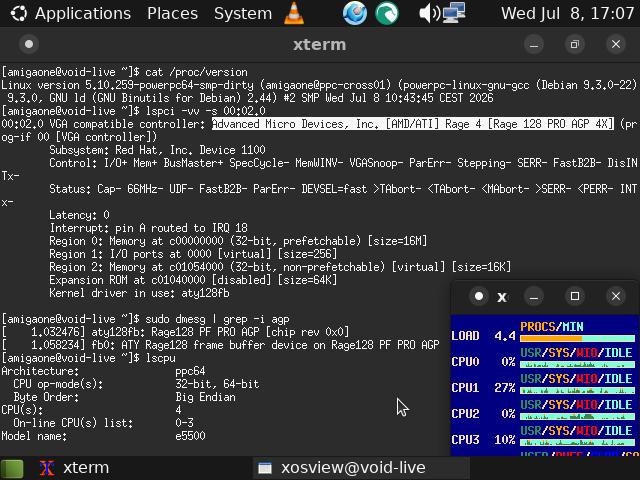Click the xterm title bar text
Viewport: 640px width, 480px height.
pyautogui.click(x=319, y=44)
